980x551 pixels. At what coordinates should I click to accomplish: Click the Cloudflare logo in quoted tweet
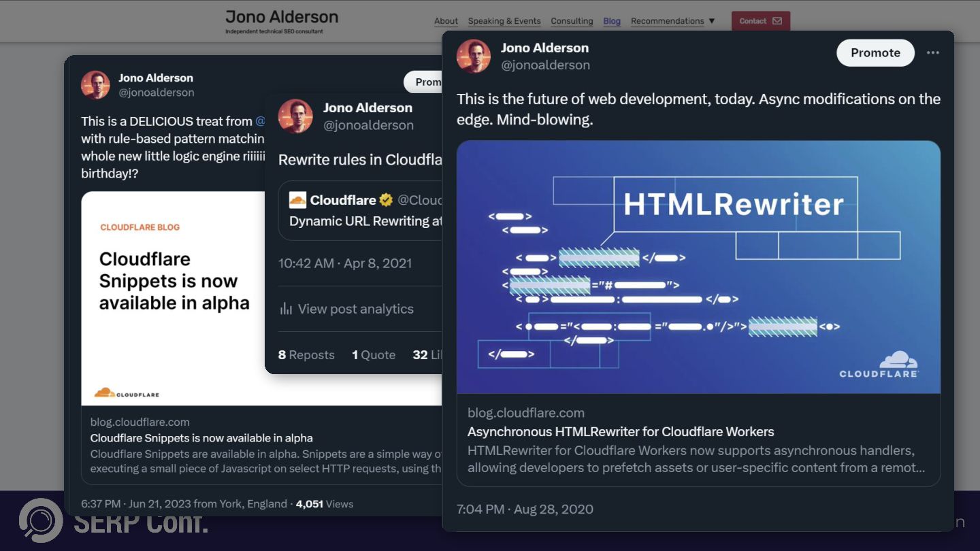pyautogui.click(x=297, y=200)
